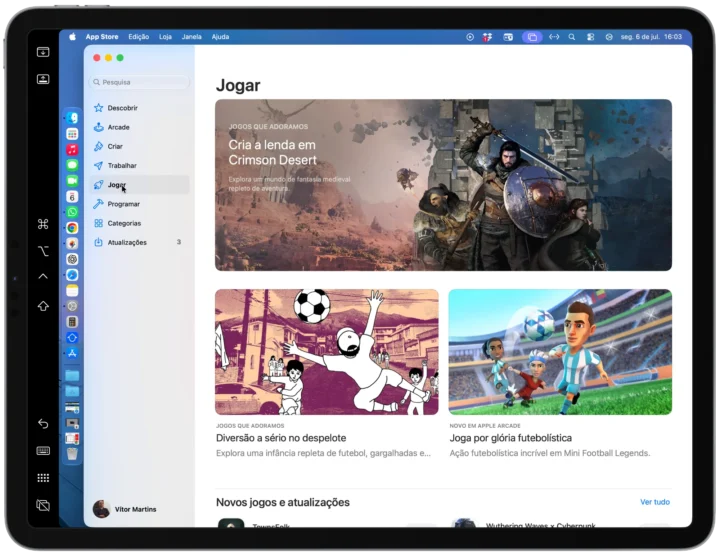
Task: Open WhatsApp from the Dock
Action: point(72,212)
